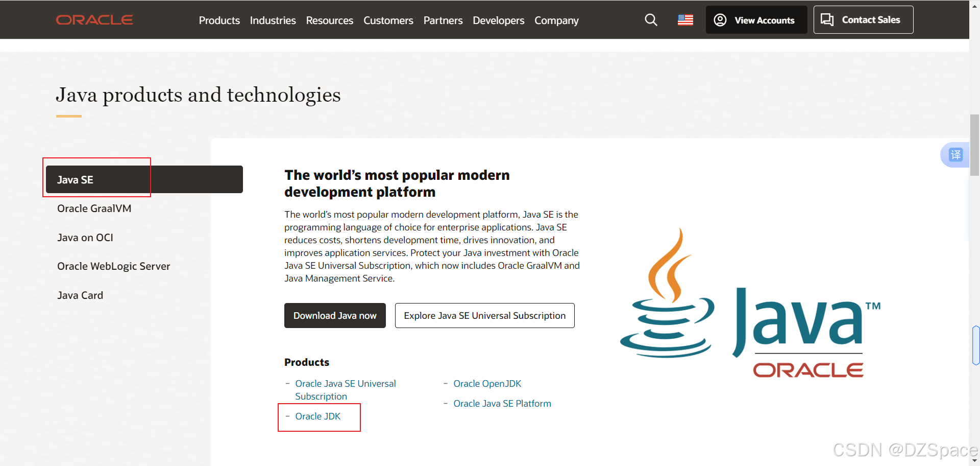Click the Java Oracle logo image
The image size is (980, 466).
(x=750, y=302)
